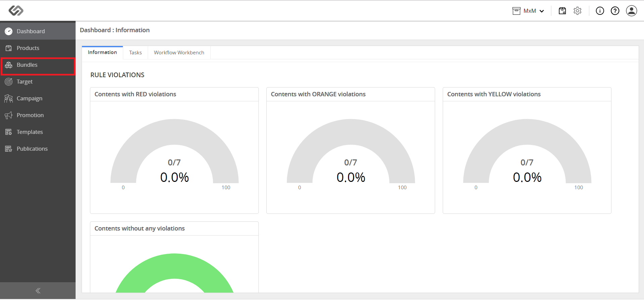Go to the Target bullseye icon
The width and height of the screenshot is (644, 300).
point(9,82)
